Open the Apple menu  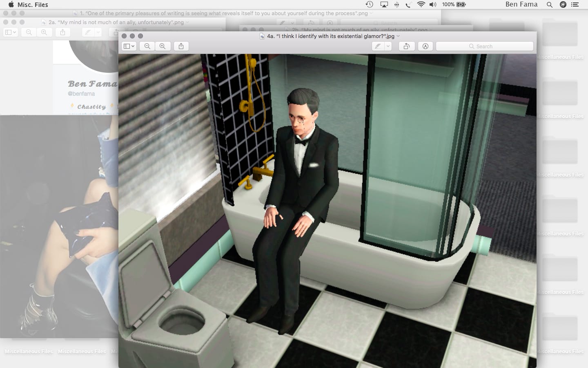11,4
